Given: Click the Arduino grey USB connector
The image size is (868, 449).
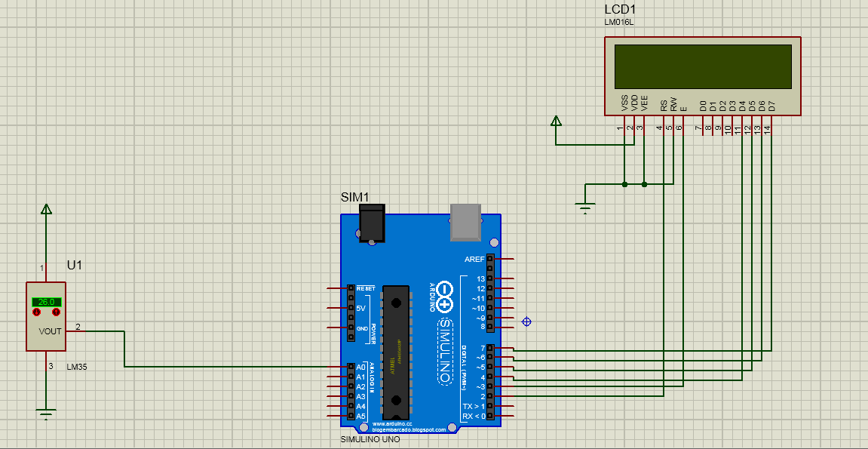Looking at the screenshot, I should [465, 223].
